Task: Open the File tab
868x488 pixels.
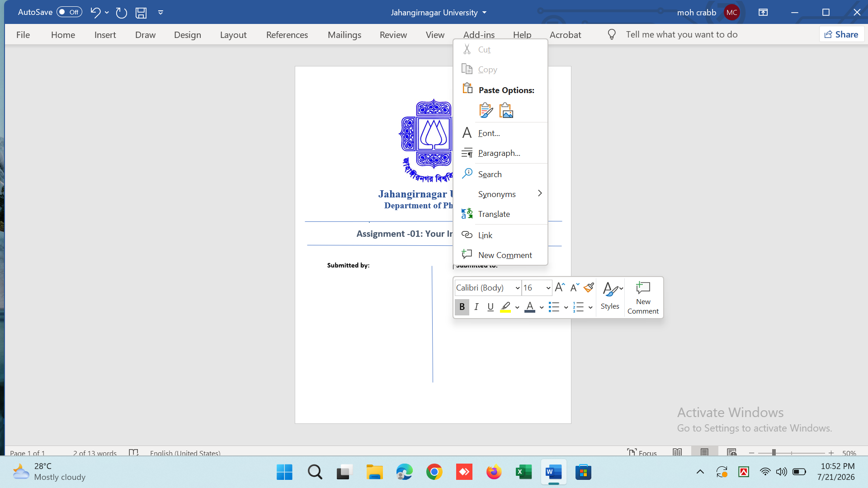Action: click(23, 35)
